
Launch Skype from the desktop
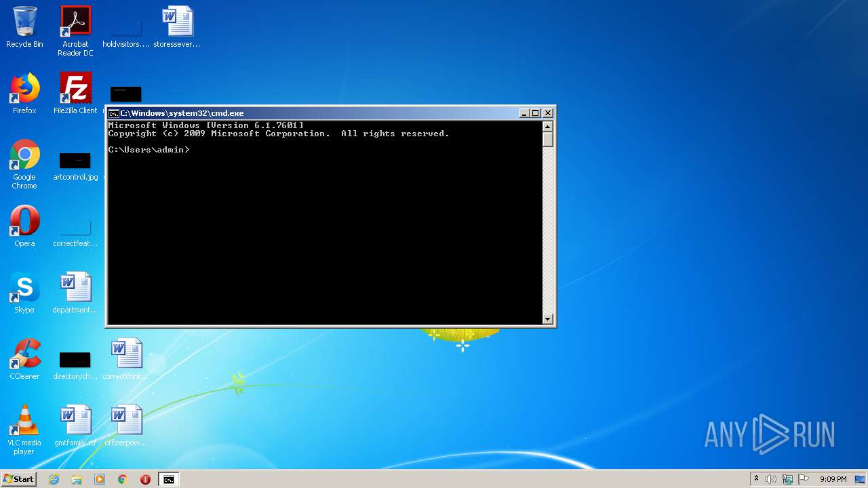[24, 293]
